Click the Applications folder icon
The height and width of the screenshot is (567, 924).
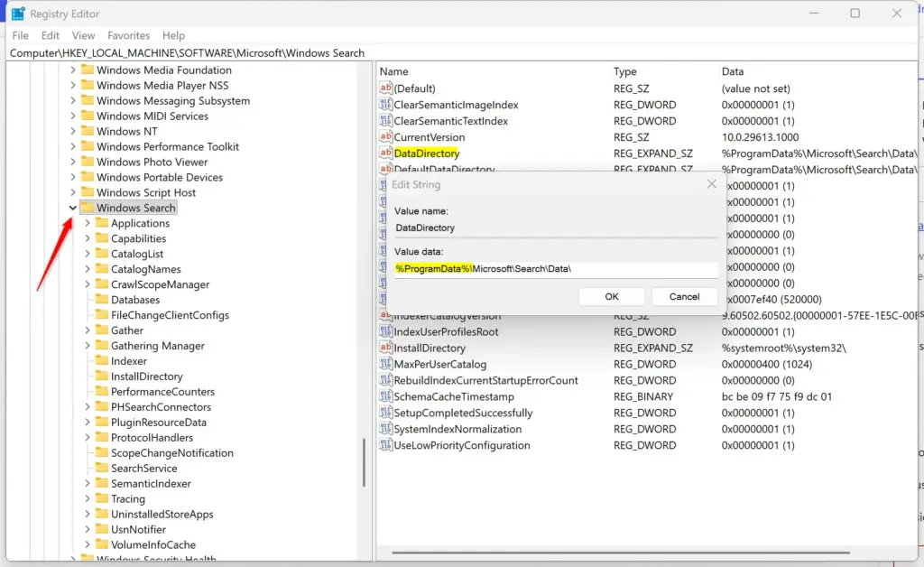point(102,222)
